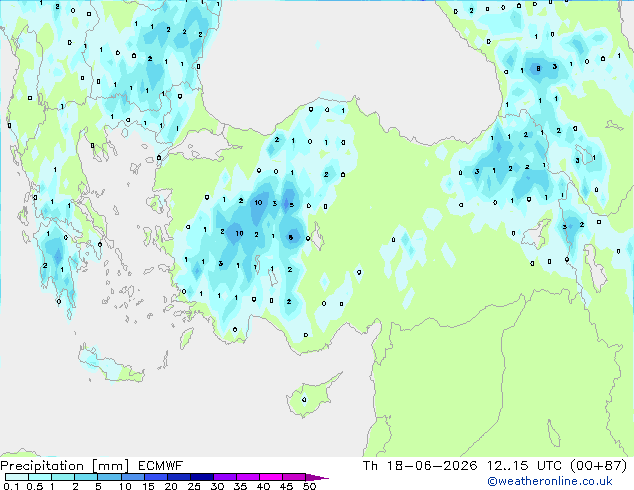Click the legend value '25'
Viewport: 634px width, 490px height.
coord(194,486)
